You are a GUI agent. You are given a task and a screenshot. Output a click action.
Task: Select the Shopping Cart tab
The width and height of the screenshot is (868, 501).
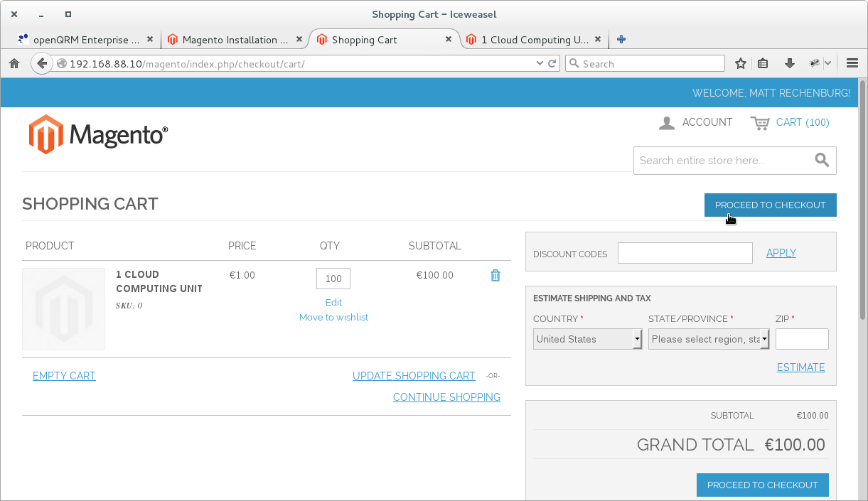385,40
